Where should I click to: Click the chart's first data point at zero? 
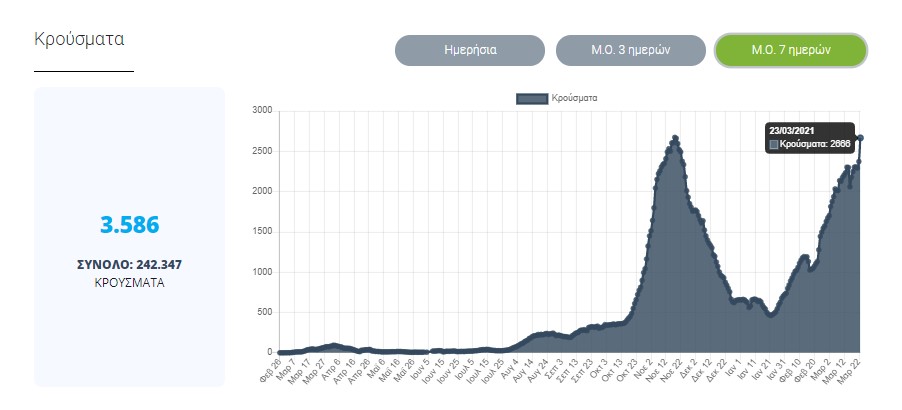[x=279, y=352]
